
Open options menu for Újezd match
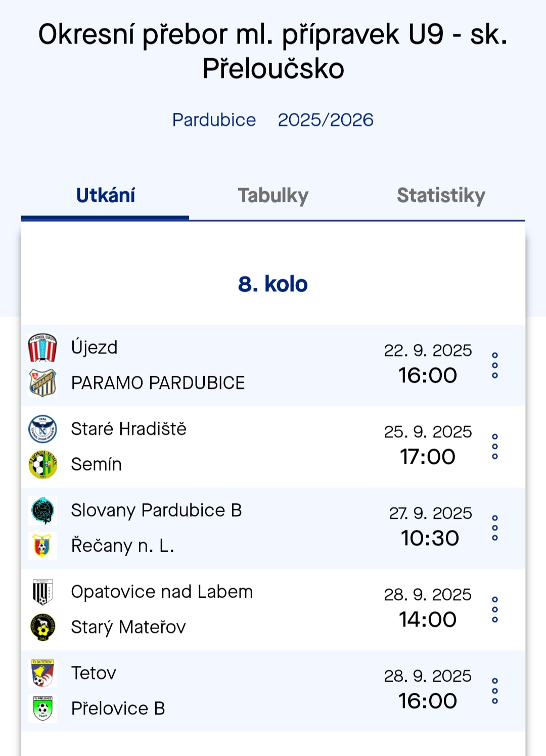(x=495, y=365)
